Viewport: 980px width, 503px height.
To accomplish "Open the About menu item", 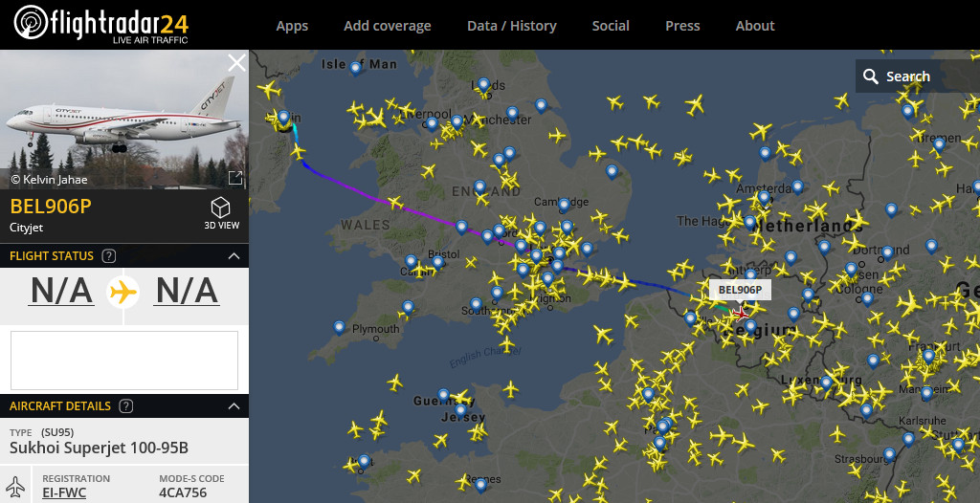I will (x=755, y=26).
